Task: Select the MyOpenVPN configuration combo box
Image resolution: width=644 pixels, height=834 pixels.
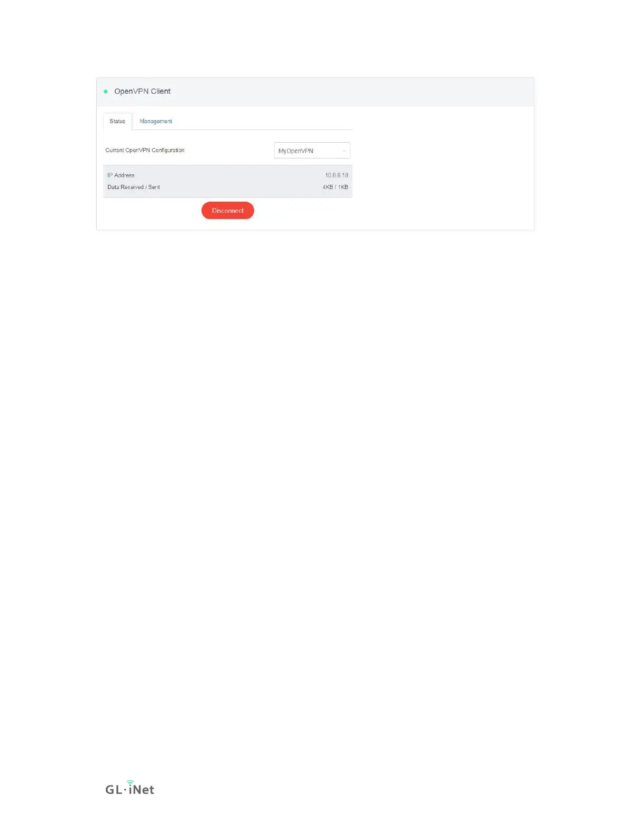Action: tap(312, 151)
